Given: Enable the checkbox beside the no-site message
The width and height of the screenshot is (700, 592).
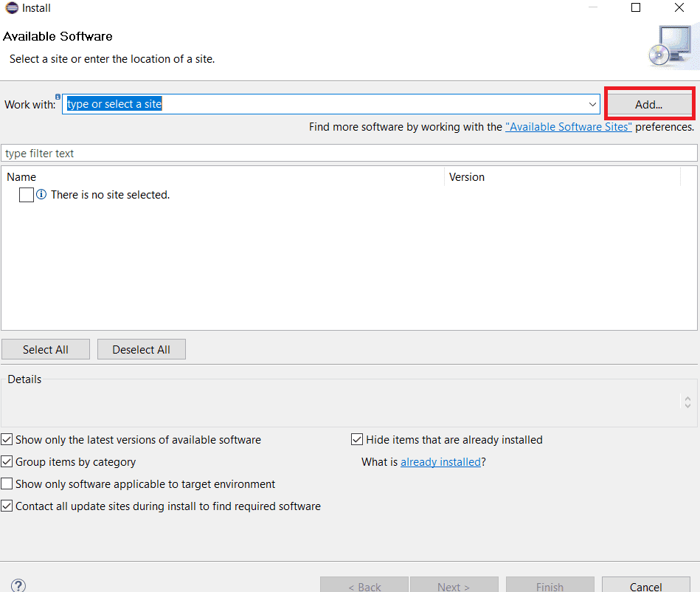Looking at the screenshot, I should point(25,194).
